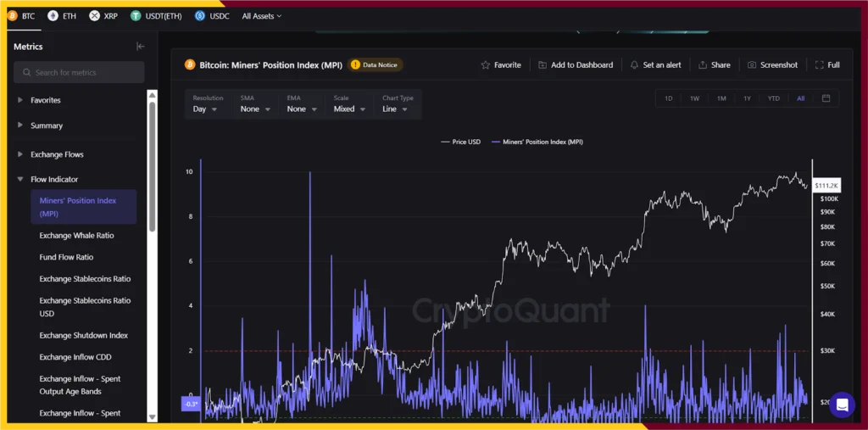Click the collapse Metrics sidebar icon
The image size is (868, 430).
pyautogui.click(x=141, y=47)
